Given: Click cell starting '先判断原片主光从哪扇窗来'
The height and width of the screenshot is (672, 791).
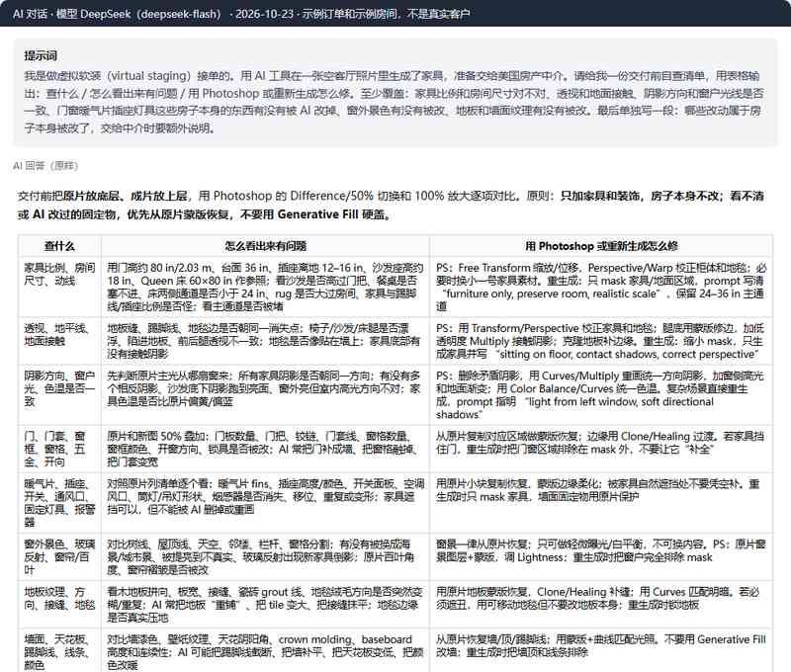Looking at the screenshot, I should coord(265,394).
